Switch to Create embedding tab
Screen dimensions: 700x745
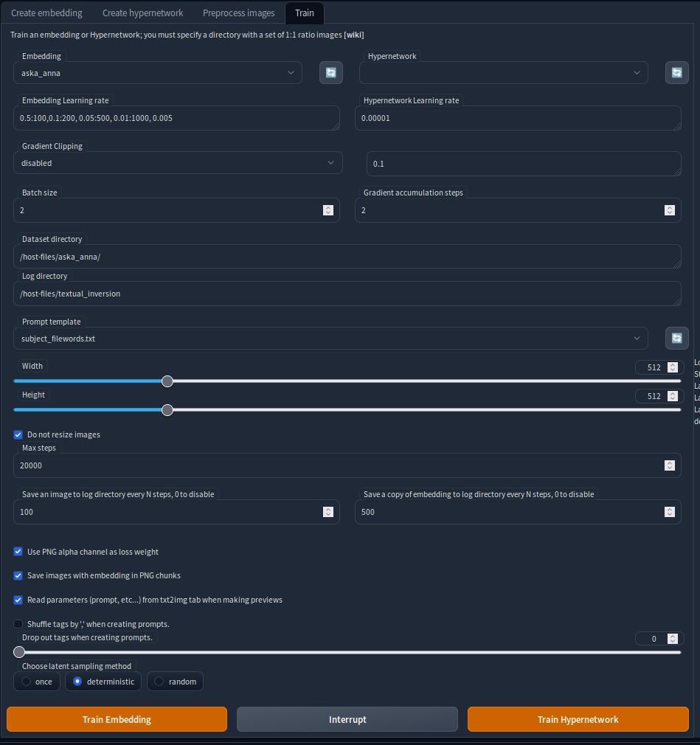click(x=46, y=13)
